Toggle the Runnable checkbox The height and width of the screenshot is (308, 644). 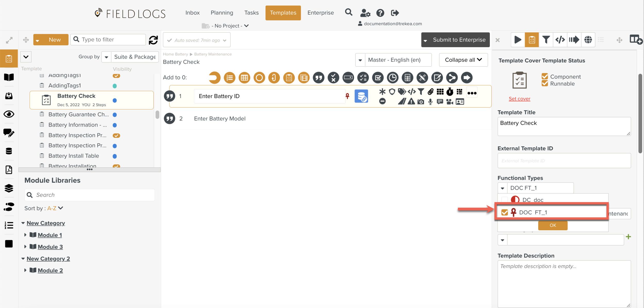545,84
